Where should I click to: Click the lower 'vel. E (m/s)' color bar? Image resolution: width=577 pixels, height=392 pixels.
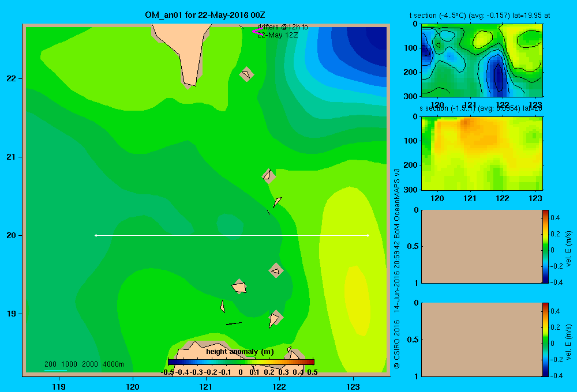[x=545, y=340]
